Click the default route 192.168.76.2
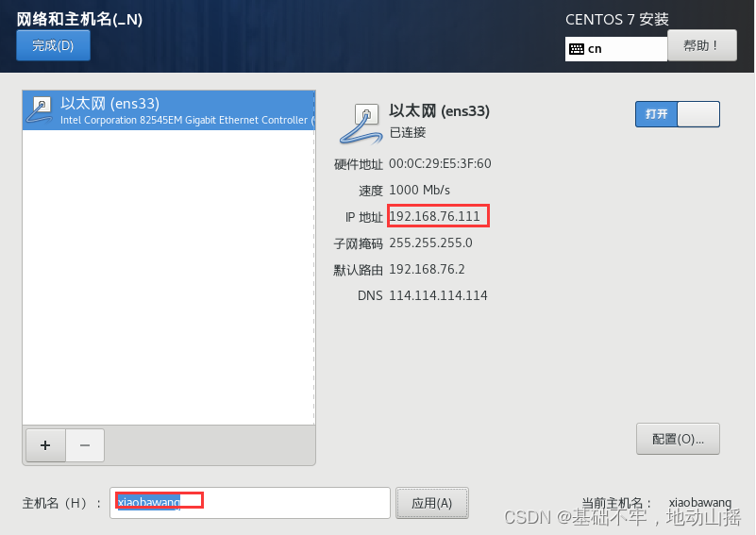The width and height of the screenshot is (756, 535). (428, 270)
